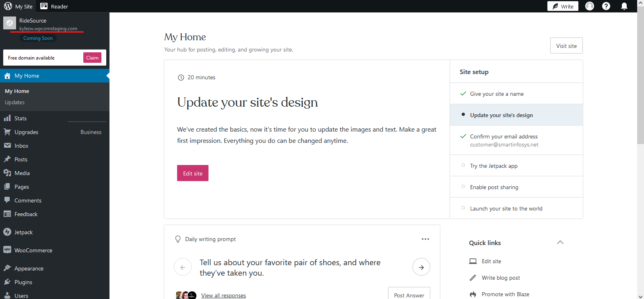Screen dimensions: 644x299
Task: Collapse the Quick links section
Action: (x=560, y=243)
